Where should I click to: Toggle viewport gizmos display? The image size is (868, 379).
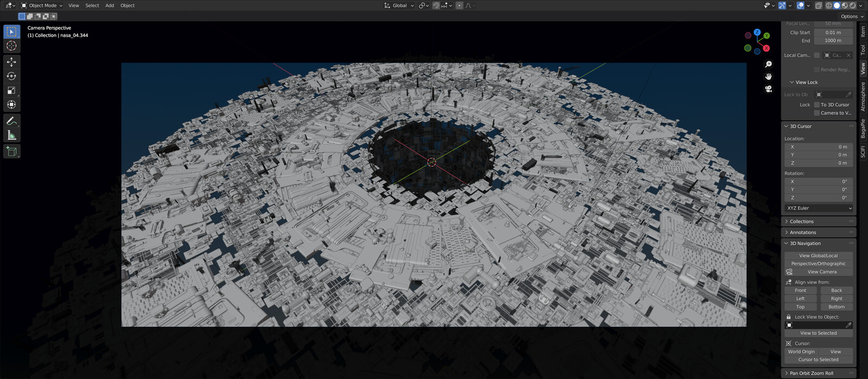pyautogui.click(x=782, y=5)
